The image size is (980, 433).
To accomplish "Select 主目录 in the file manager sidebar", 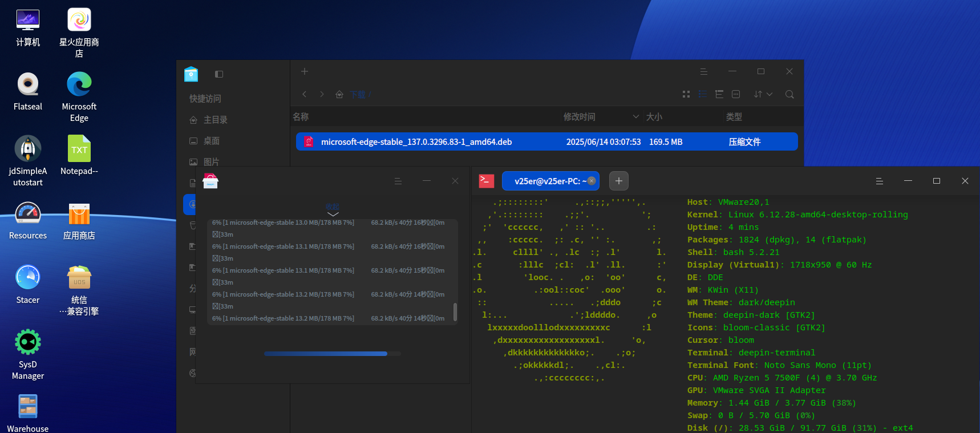I will click(x=216, y=120).
